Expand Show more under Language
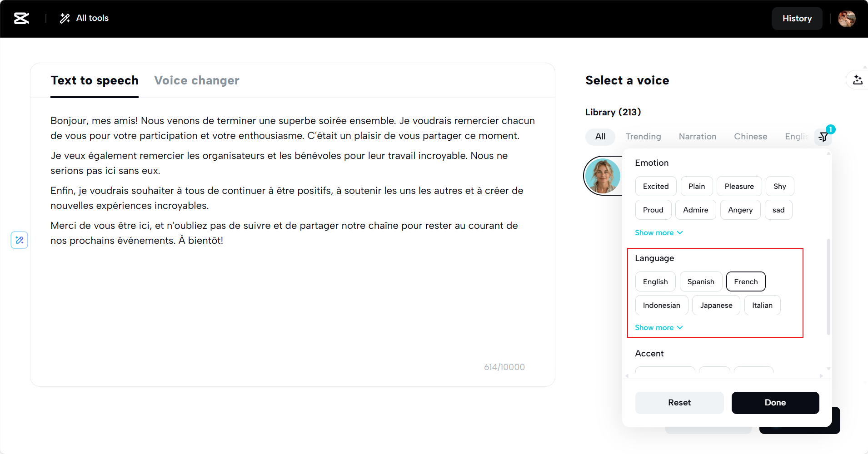868x454 pixels. click(x=659, y=327)
